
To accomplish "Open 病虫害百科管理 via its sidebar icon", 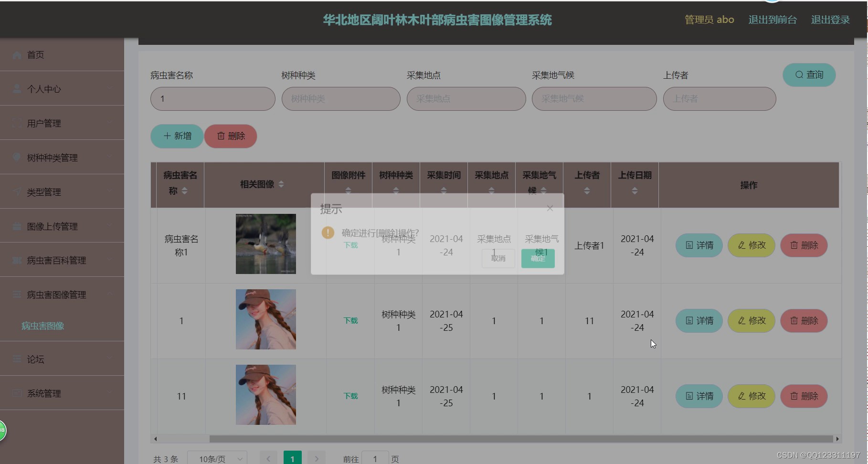I will point(16,260).
